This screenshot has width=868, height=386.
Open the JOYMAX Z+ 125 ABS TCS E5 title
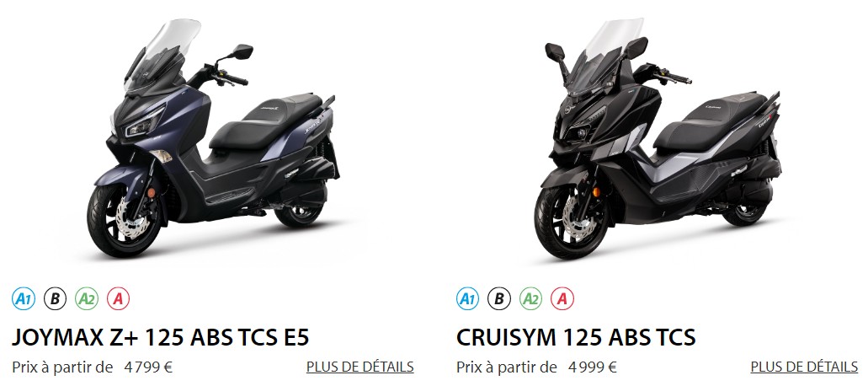[x=161, y=337]
